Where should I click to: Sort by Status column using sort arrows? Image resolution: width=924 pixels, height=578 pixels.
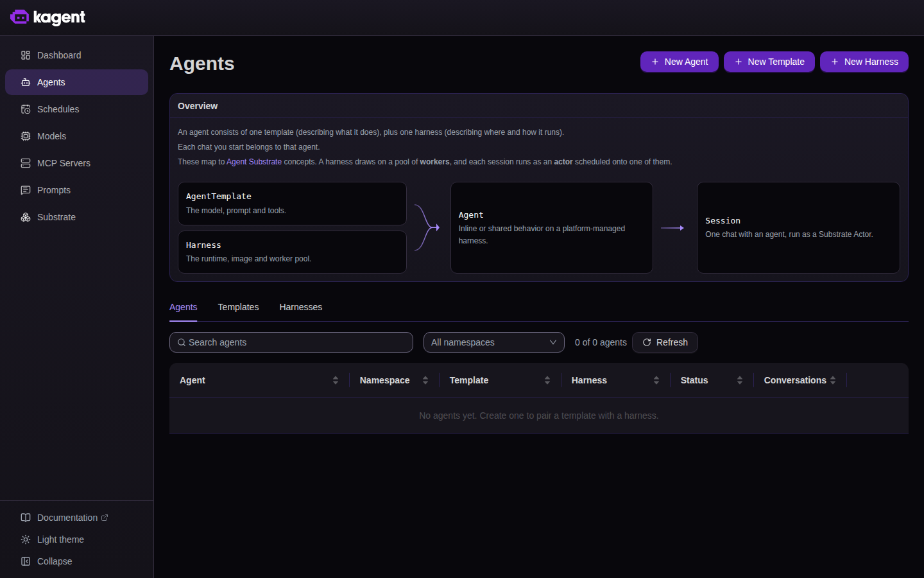click(740, 380)
